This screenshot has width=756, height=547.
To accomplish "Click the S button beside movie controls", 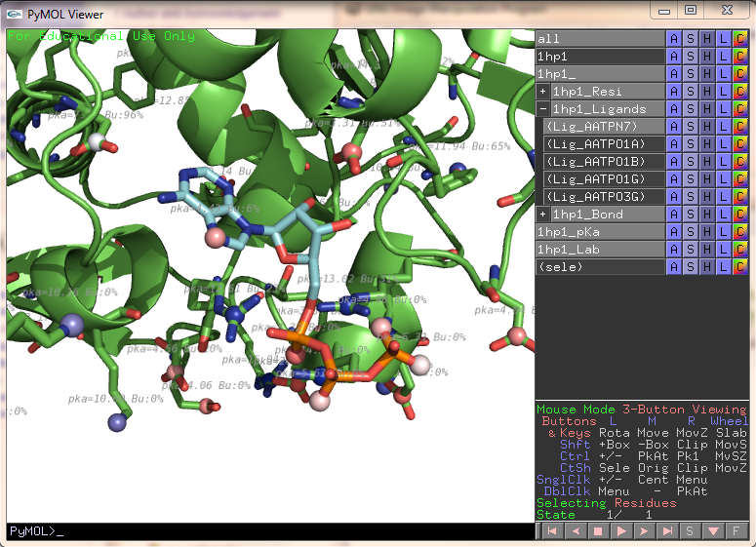I will point(692,530).
